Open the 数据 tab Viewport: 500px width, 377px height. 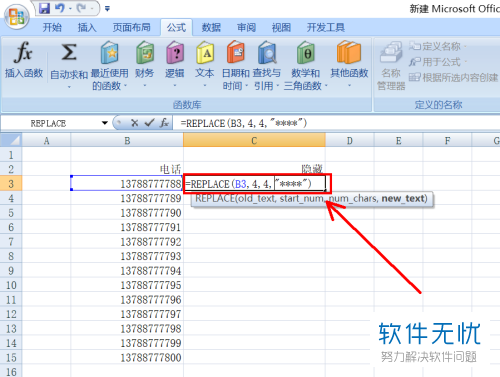pyautogui.click(x=211, y=27)
